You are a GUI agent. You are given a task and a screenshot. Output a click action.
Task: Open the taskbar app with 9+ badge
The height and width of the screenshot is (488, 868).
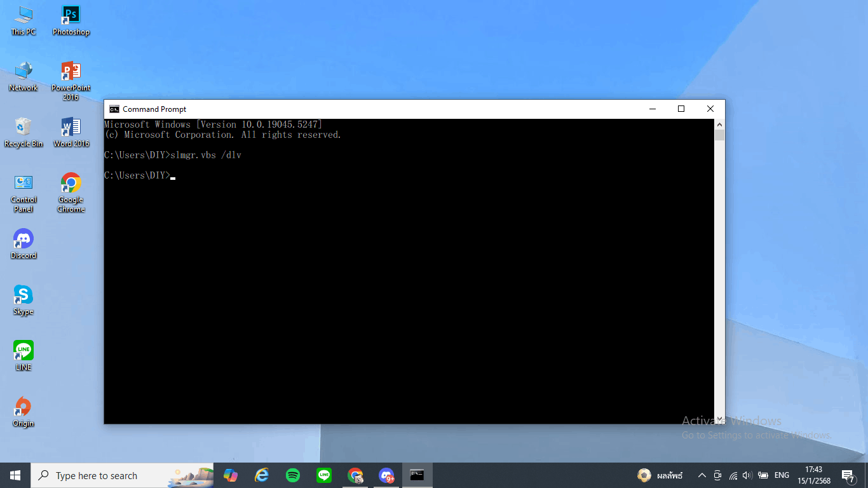386,475
